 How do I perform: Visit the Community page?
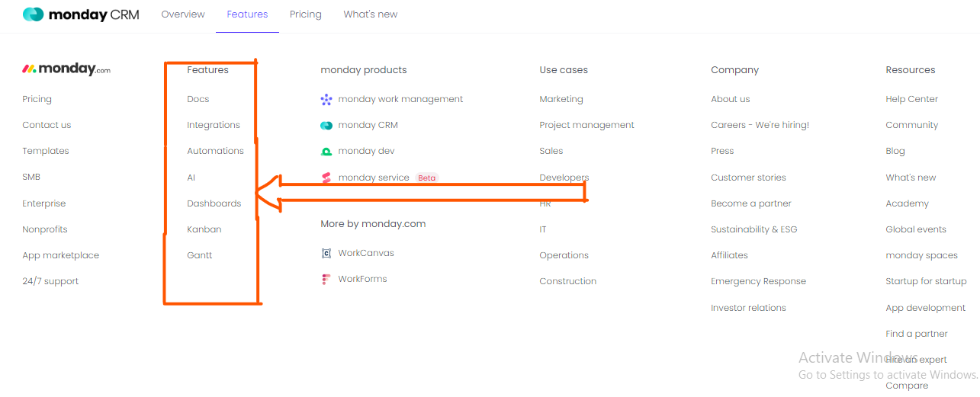[912, 125]
